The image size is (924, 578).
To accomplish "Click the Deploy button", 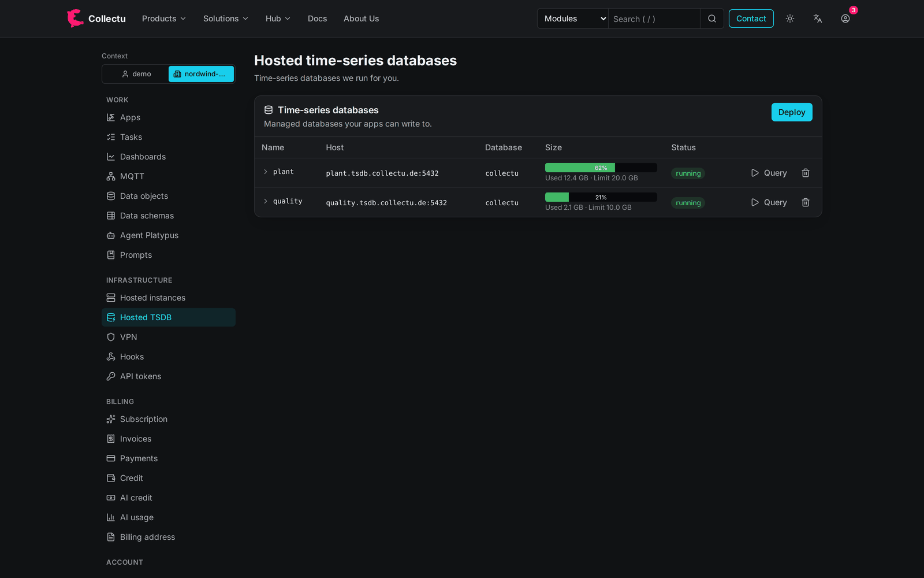I will point(792,112).
